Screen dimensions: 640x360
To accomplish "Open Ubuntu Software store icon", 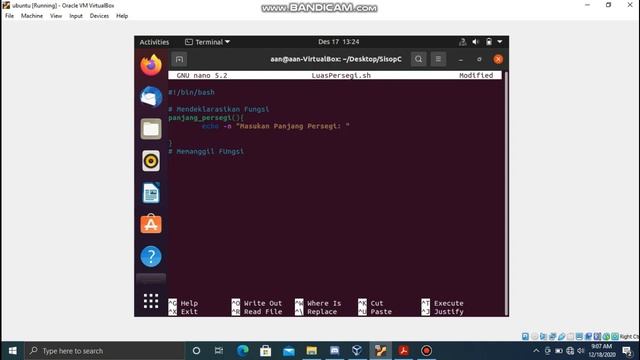I will pos(151,224).
